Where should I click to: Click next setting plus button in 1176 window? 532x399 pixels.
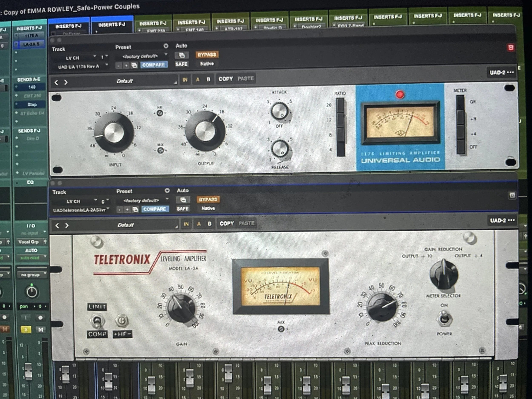point(126,65)
